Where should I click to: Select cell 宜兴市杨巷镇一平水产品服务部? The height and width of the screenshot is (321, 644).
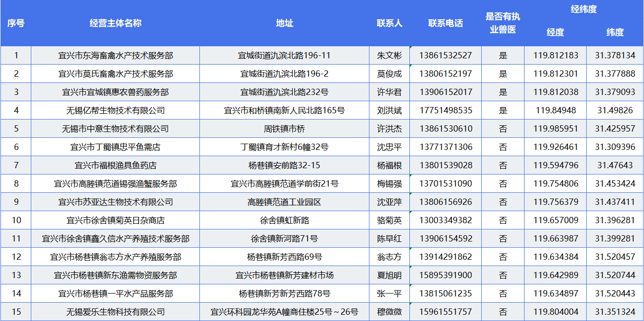tap(116, 294)
